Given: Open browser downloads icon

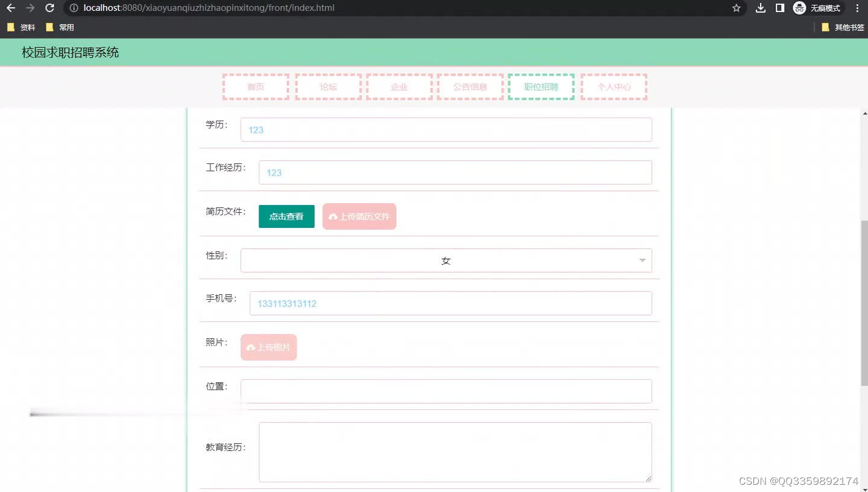Looking at the screenshot, I should click(761, 8).
